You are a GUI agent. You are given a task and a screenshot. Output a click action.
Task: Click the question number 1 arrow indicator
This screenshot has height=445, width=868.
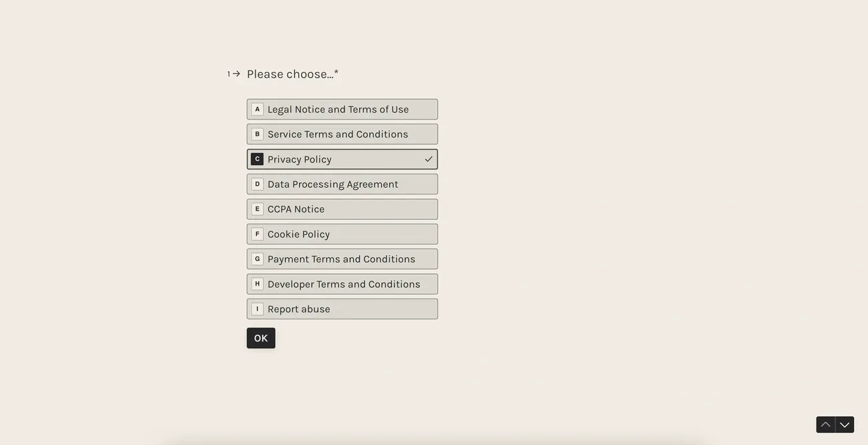click(234, 74)
